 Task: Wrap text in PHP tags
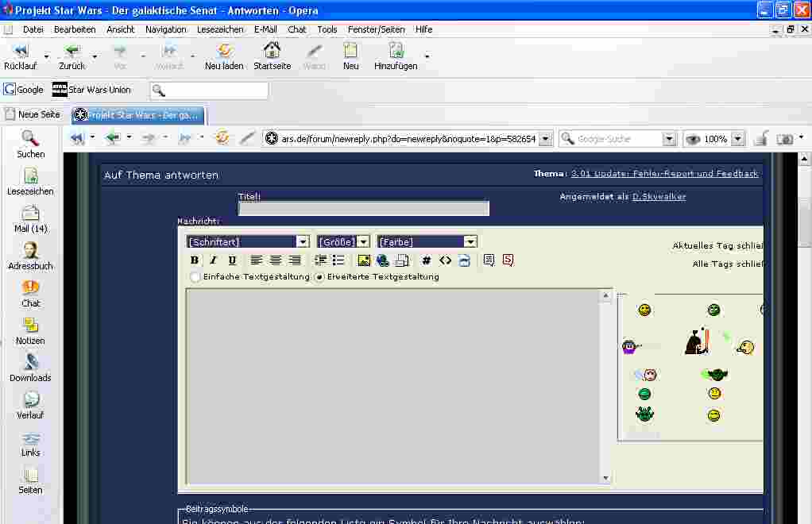[465, 260]
